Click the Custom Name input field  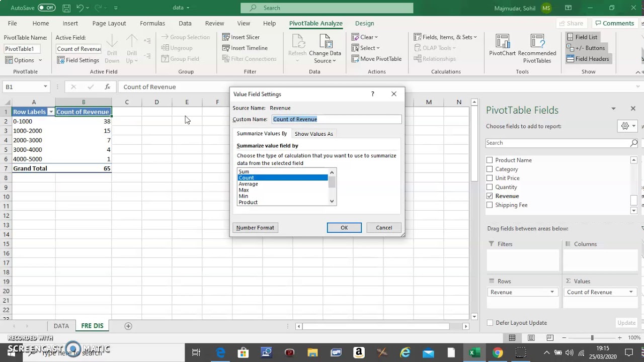pyautogui.click(x=337, y=119)
